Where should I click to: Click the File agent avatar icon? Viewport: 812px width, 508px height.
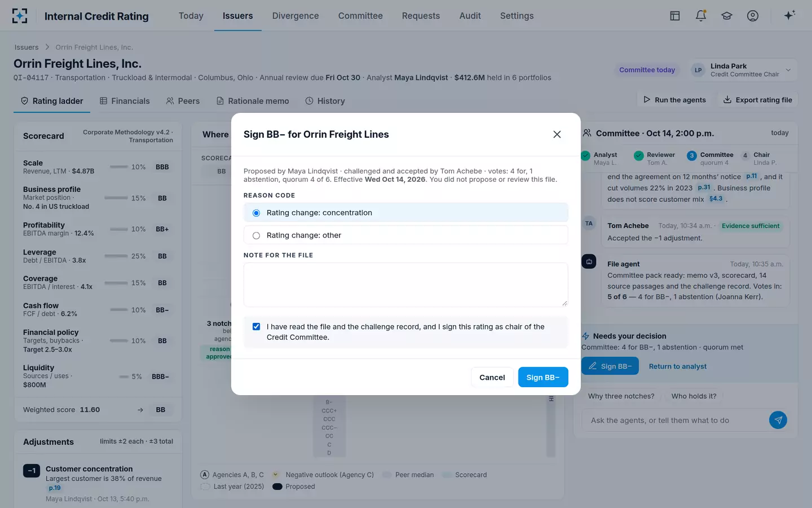coord(589,261)
